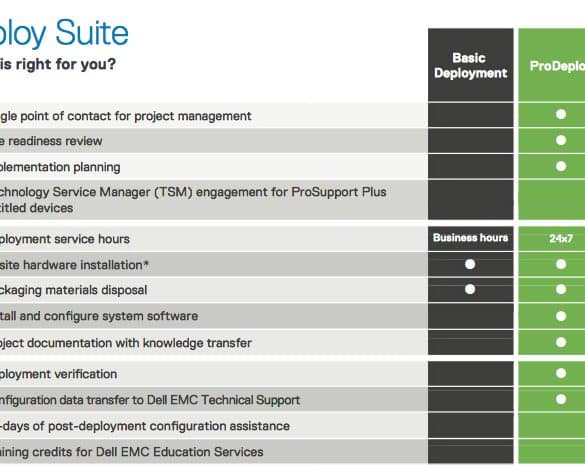Click Basic Deployment dot for hardware installation
Viewport: 585px width, 472px height.
pyautogui.click(x=470, y=264)
